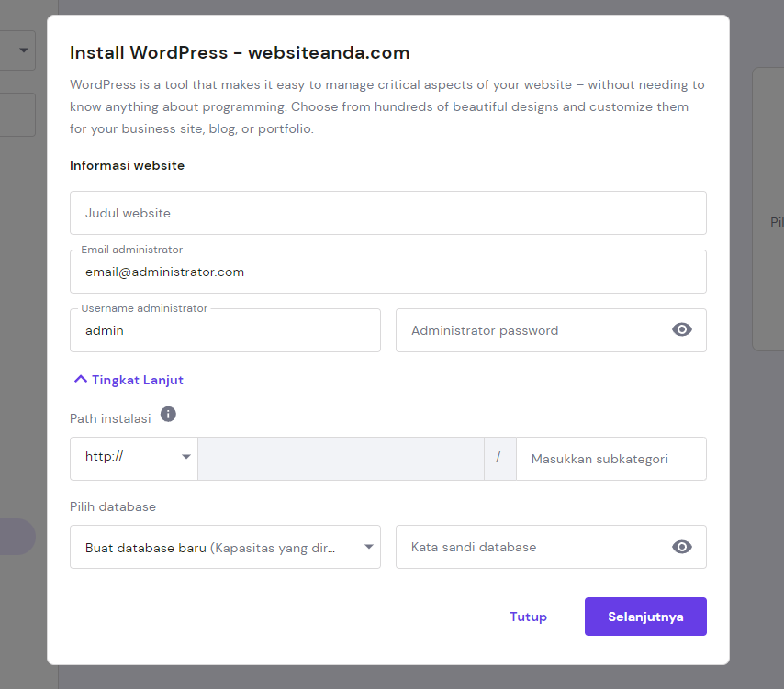Click the dropdown arrow on the http:// selector
The height and width of the screenshot is (689, 784).
click(186, 459)
